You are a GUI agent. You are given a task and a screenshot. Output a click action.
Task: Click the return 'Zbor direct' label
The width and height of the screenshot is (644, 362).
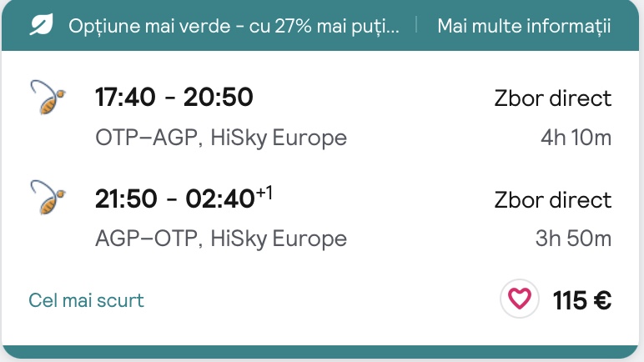pyautogui.click(x=552, y=200)
